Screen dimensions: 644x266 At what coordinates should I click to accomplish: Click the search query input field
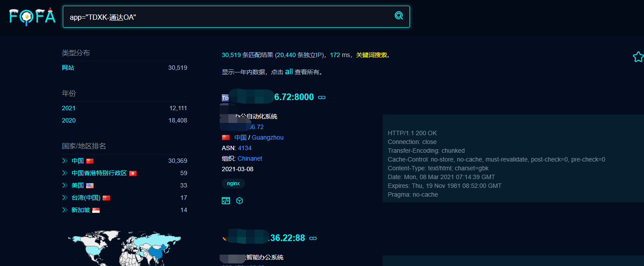[236, 17]
